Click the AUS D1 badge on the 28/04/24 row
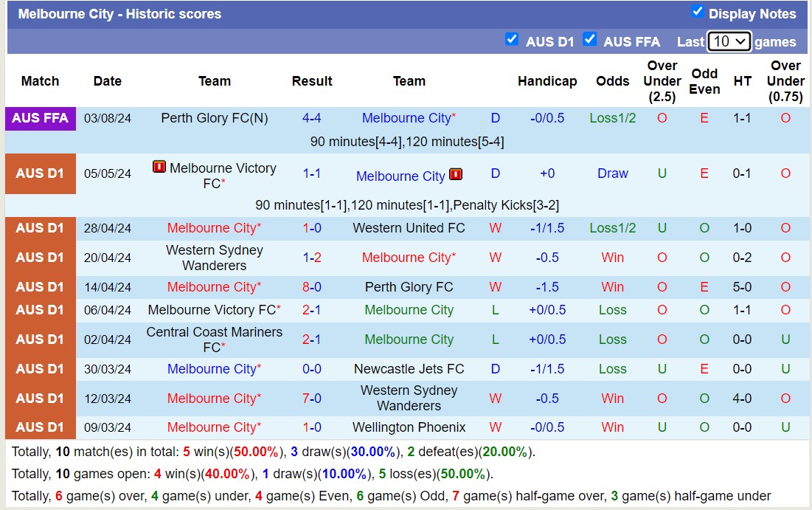Screen dimensions: 812x510 click(40, 228)
